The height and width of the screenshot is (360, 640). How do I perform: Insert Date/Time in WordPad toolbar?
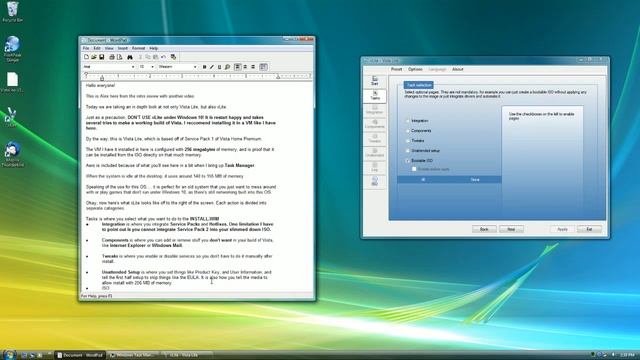(x=173, y=57)
